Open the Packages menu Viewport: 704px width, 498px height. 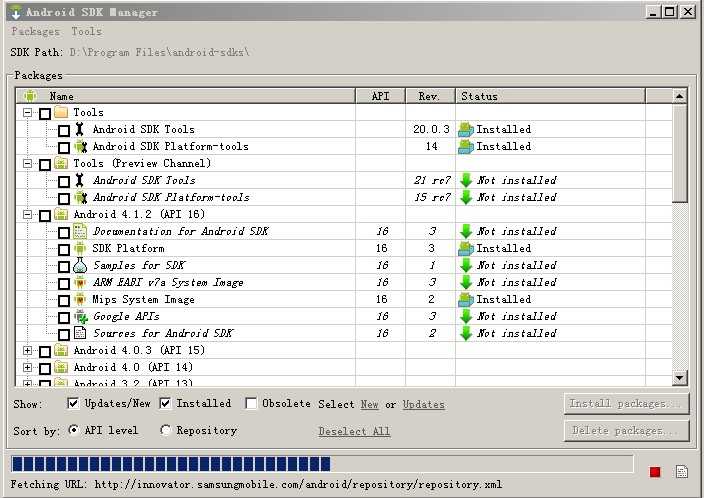click(35, 31)
